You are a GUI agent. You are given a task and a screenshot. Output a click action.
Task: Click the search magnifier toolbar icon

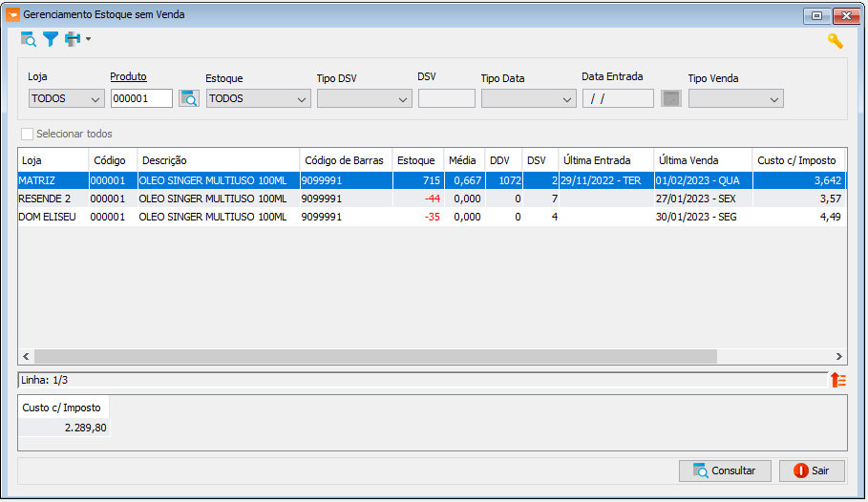coord(29,39)
